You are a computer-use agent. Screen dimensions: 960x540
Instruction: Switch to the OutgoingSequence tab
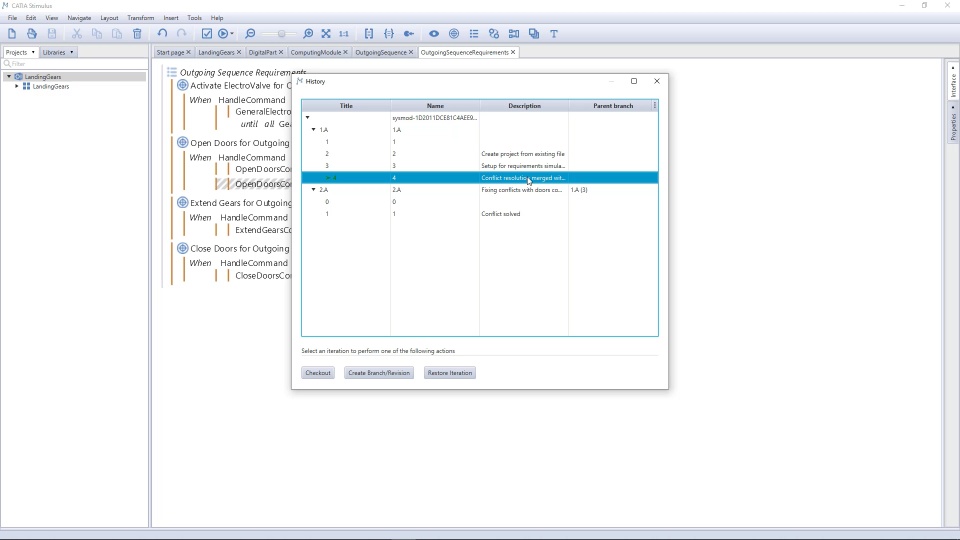pos(381,52)
